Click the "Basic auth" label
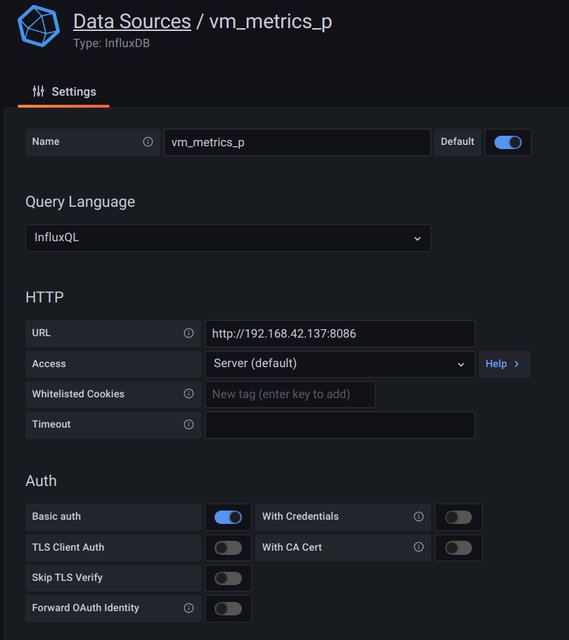 pos(56,516)
